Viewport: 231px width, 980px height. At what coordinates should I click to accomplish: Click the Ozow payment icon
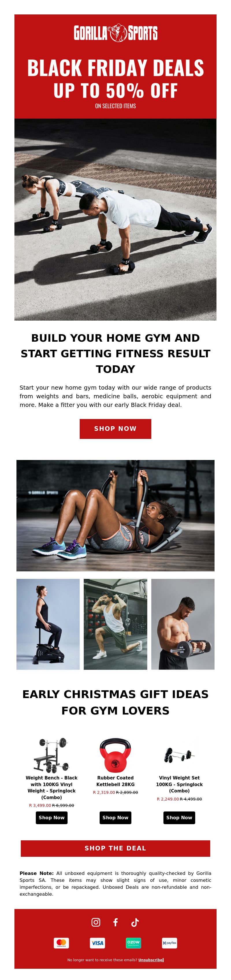click(x=134, y=943)
